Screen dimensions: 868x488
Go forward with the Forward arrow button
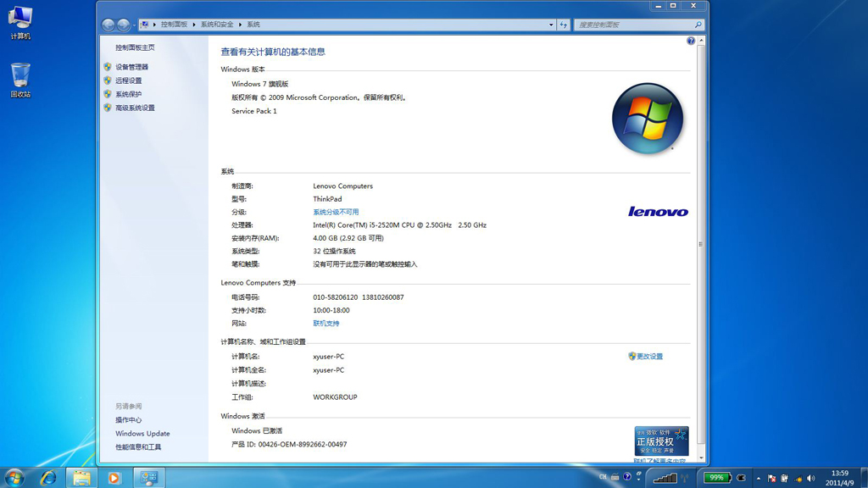124,25
